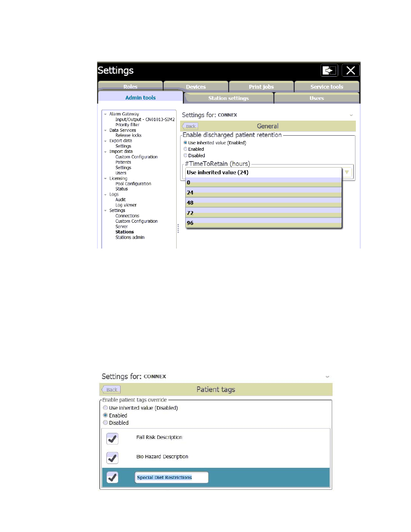Open the TimeToRetain dropdown arrow

pyautogui.click(x=347, y=172)
